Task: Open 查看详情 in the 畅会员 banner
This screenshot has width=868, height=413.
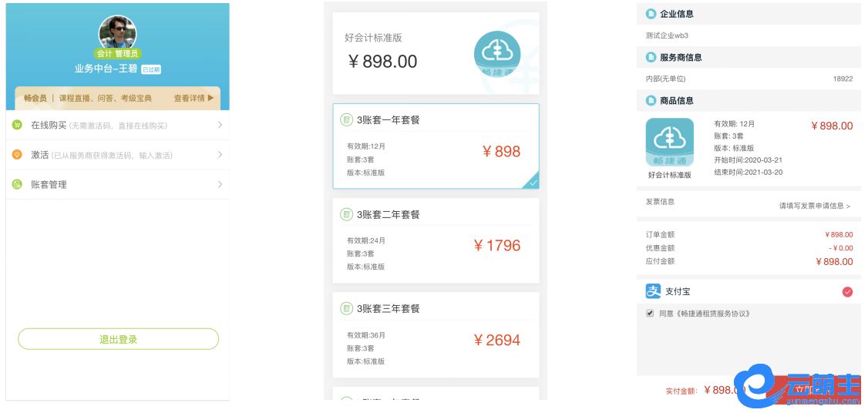Action: (193, 99)
